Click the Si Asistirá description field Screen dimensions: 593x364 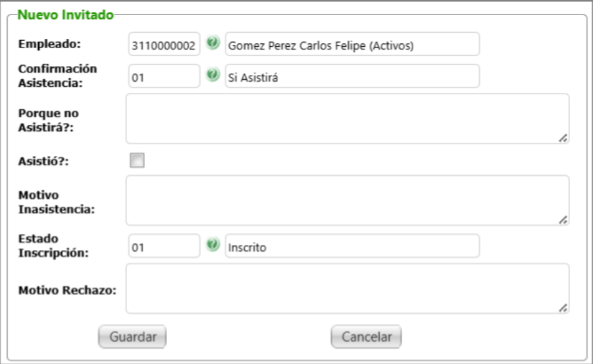(x=352, y=76)
